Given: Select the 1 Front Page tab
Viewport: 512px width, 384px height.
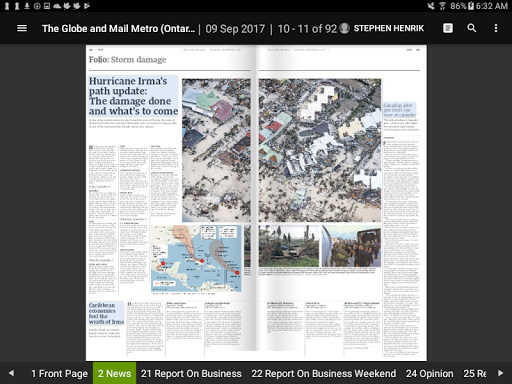Looking at the screenshot, I should coord(59,374).
